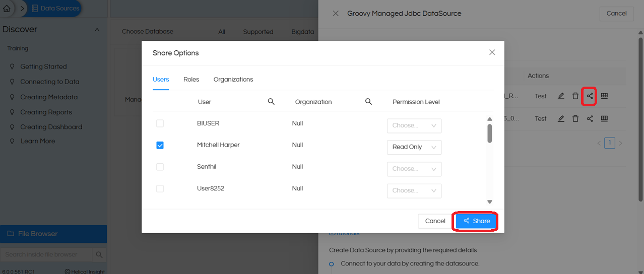The height and width of the screenshot is (274, 644).
Task: Click the user list vertical scrollbar thumb
Action: [x=489, y=133]
